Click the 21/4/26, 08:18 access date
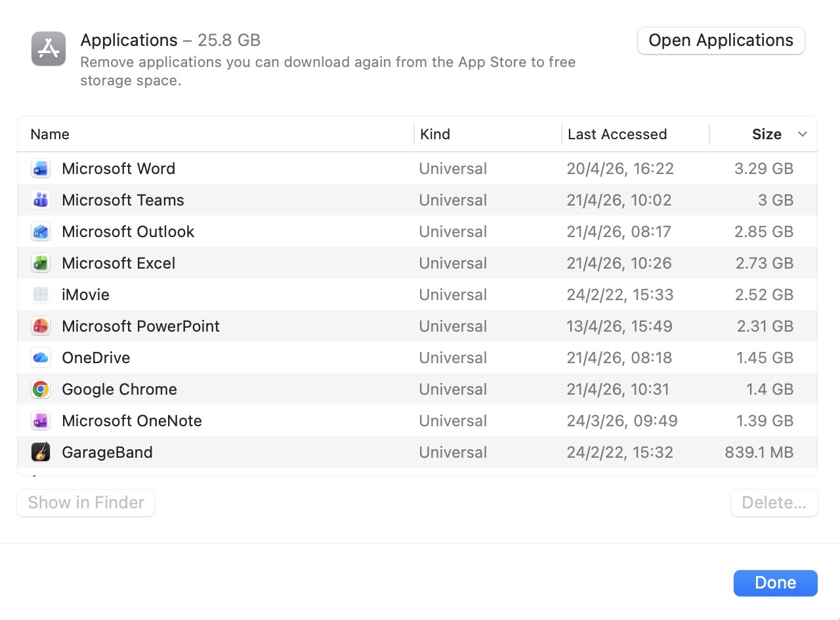The height and width of the screenshot is (620, 840). pyautogui.click(x=619, y=358)
